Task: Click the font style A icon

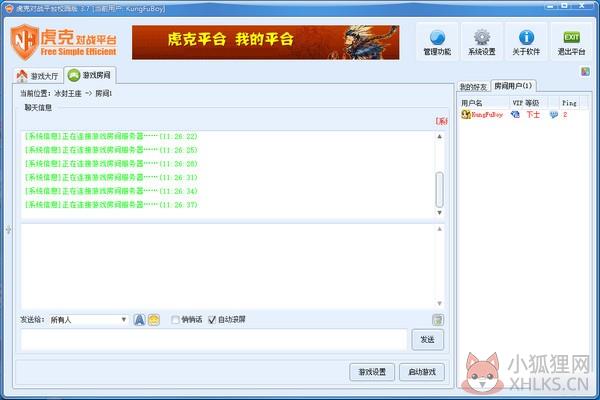Action: (139, 320)
